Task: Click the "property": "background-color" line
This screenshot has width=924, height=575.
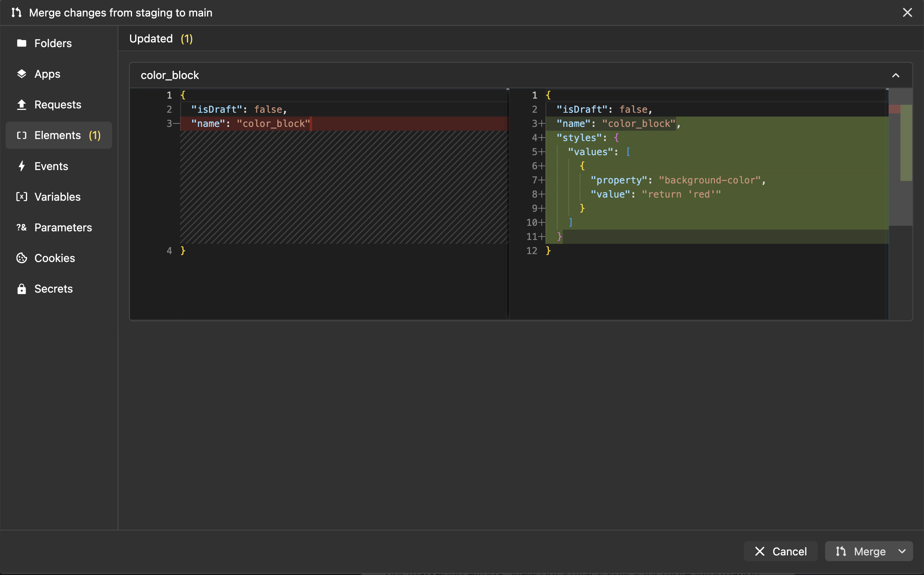Action: point(678,180)
